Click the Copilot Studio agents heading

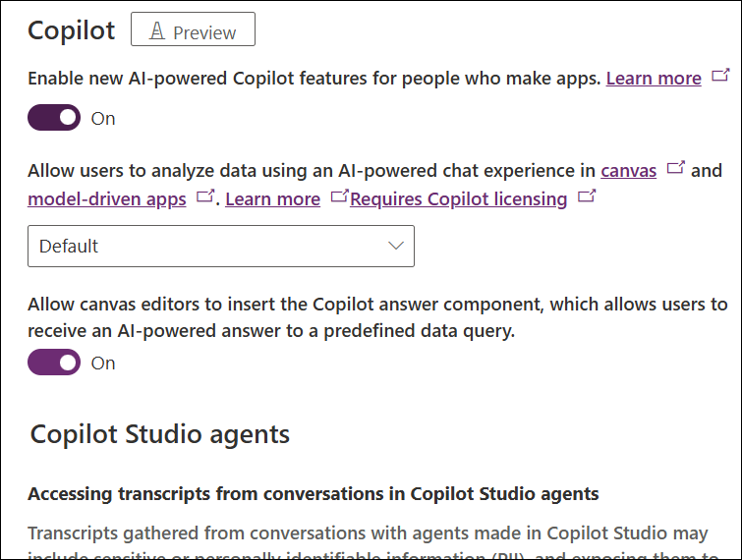[x=160, y=434]
